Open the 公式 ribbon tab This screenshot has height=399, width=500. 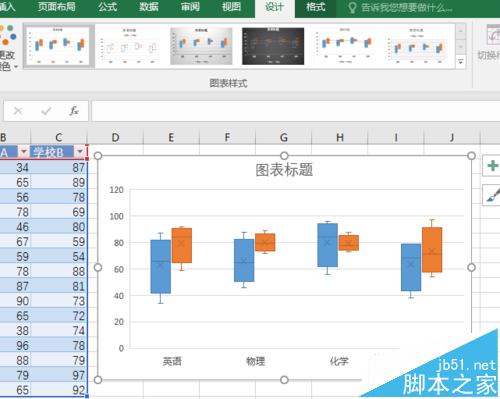pos(107,7)
